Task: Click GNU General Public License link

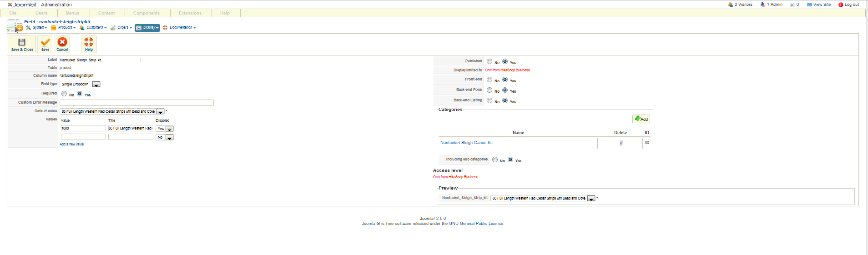Action: point(476,224)
